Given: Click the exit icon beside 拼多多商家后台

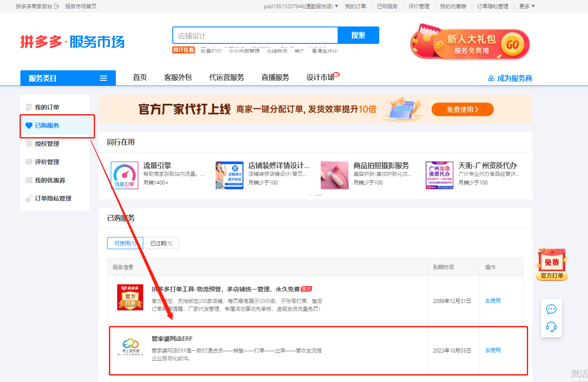Looking at the screenshot, I should 56,6.
